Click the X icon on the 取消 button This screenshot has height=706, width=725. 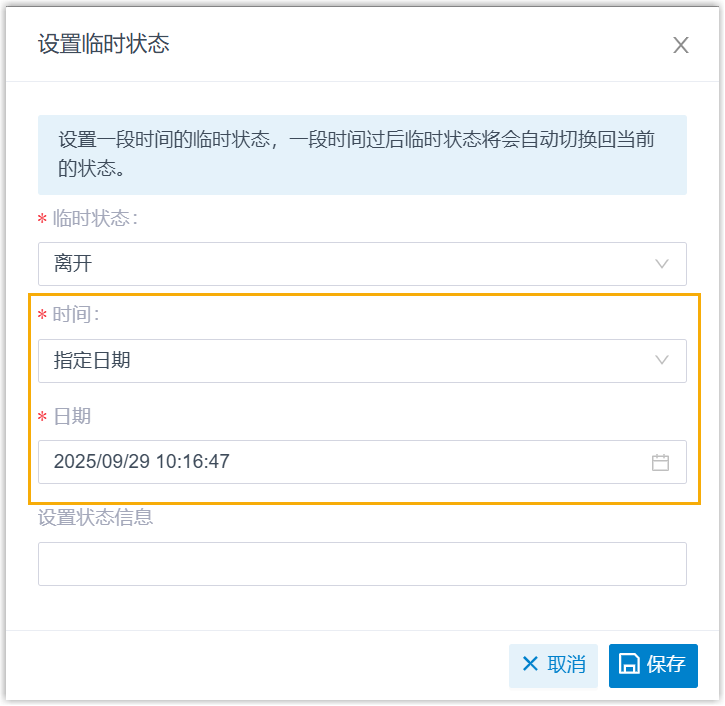(530, 665)
